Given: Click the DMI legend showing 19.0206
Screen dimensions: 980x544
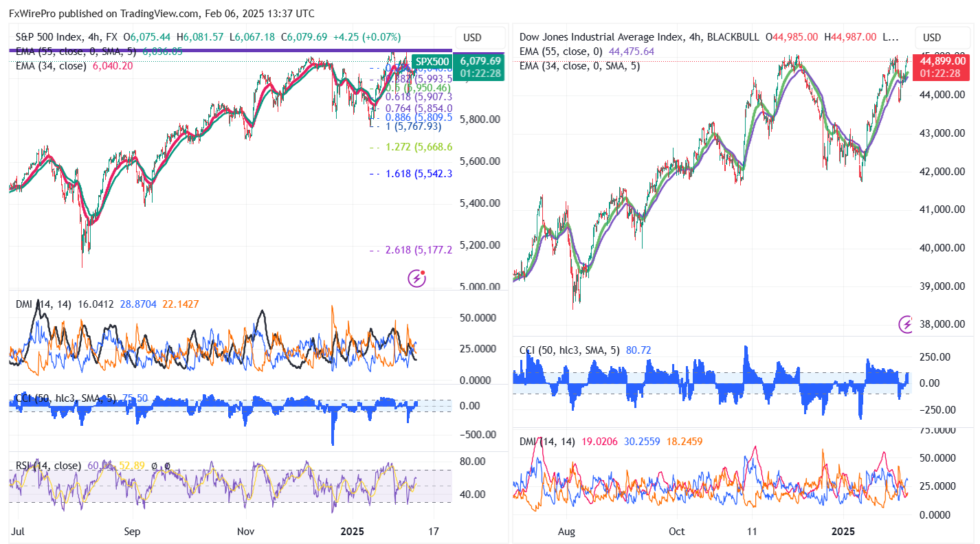Looking at the screenshot, I should (x=611, y=441).
